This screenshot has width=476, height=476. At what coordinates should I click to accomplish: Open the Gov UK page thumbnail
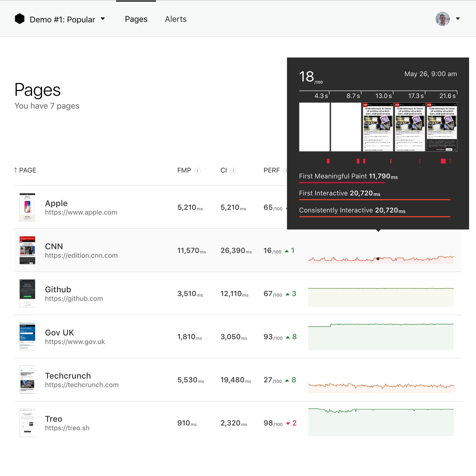tap(27, 337)
